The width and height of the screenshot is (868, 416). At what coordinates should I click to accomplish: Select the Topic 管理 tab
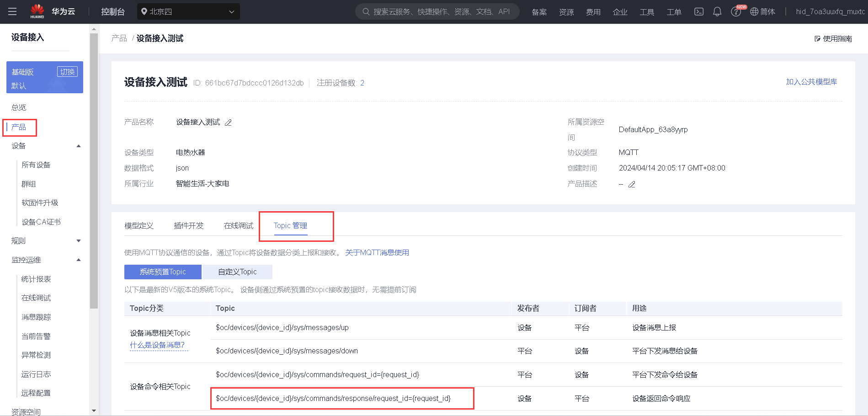pos(291,225)
